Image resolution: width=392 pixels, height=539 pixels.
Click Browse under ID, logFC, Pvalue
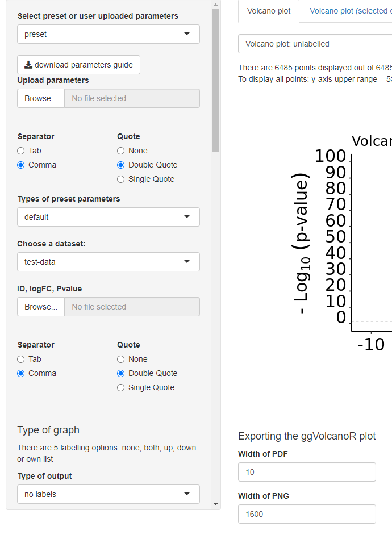click(x=41, y=307)
